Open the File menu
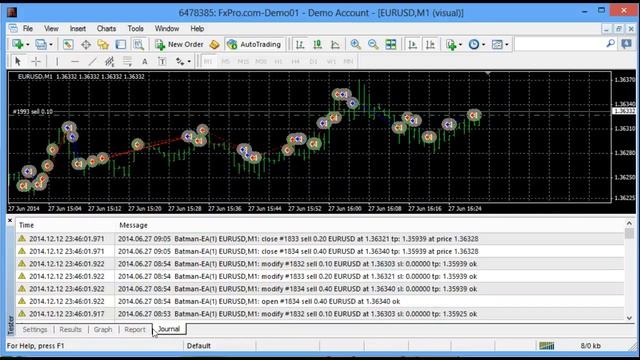 coord(28,29)
